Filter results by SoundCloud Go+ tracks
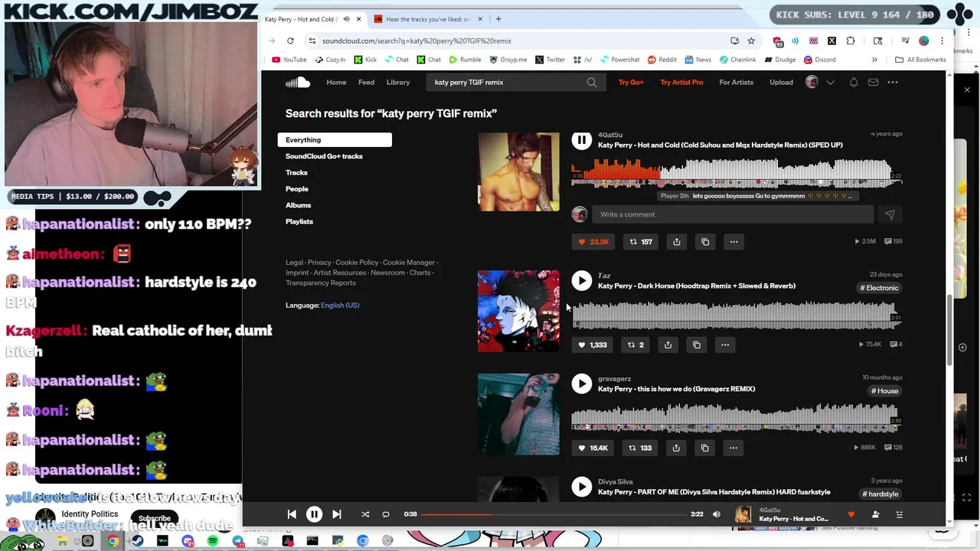 pos(324,156)
